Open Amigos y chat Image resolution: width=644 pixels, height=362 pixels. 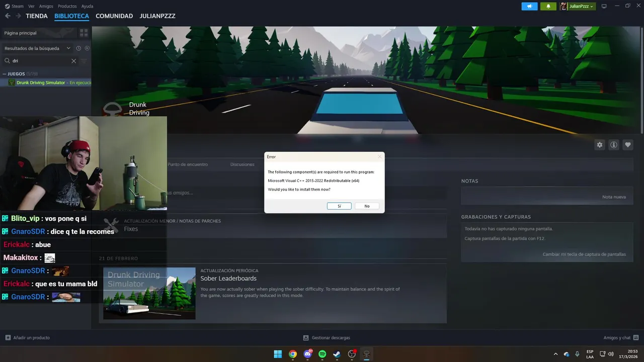(x=621, y=338)
